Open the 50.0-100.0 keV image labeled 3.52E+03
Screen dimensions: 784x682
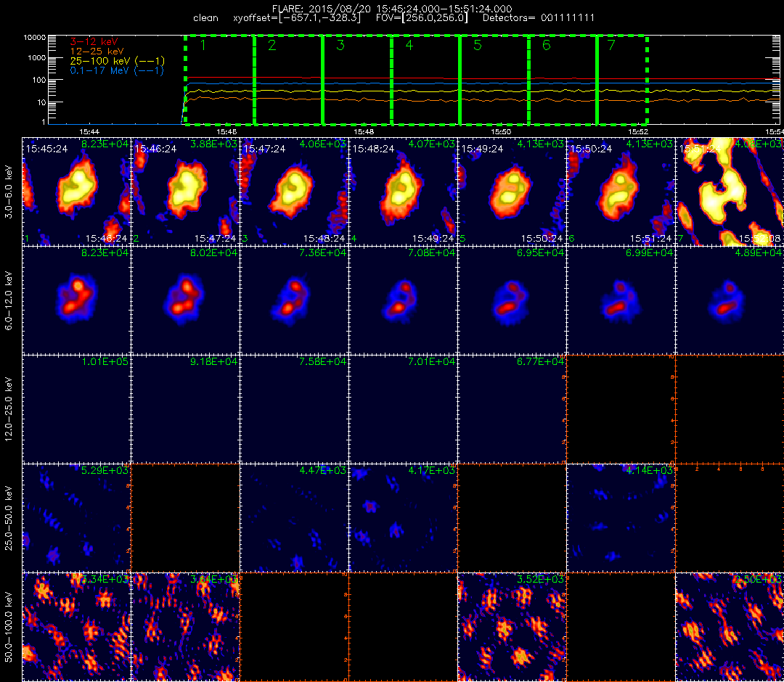(512, 627)
